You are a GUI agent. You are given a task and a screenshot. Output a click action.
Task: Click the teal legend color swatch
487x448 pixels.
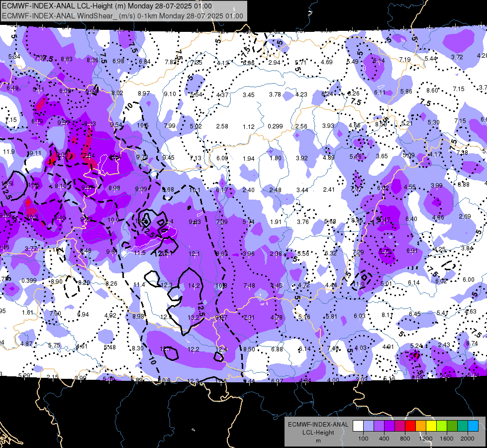coord(462,426)
